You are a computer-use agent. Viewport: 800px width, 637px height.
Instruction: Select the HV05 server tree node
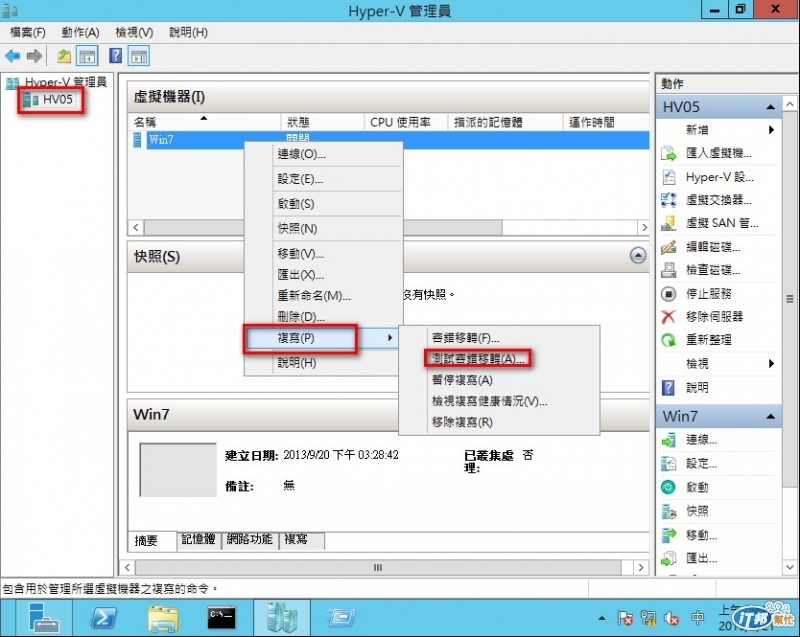click(x=51, y=99)
